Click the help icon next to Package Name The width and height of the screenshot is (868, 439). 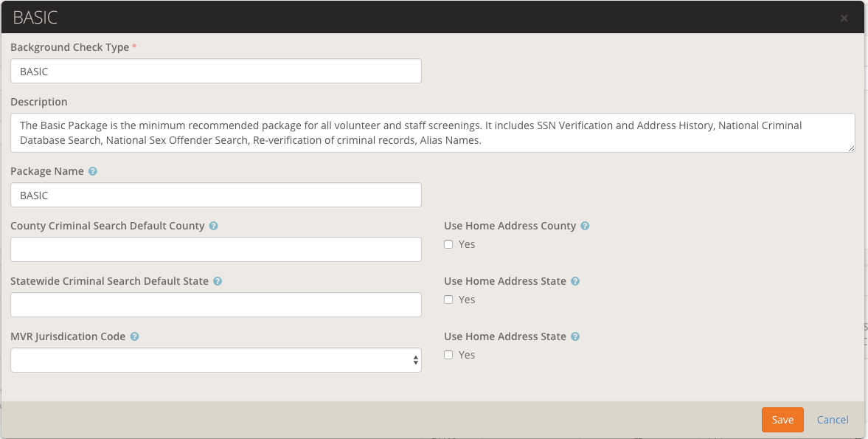point(93,171)
